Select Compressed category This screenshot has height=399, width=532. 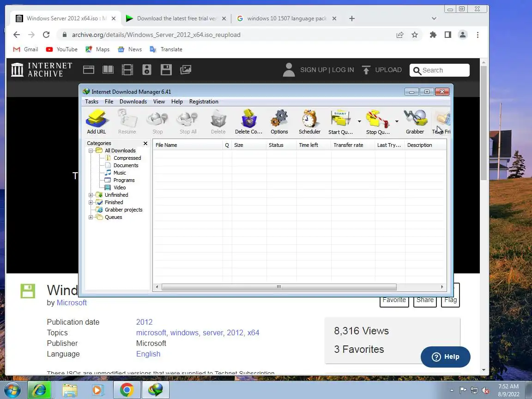pyautogui.click(x=127, y=158)
